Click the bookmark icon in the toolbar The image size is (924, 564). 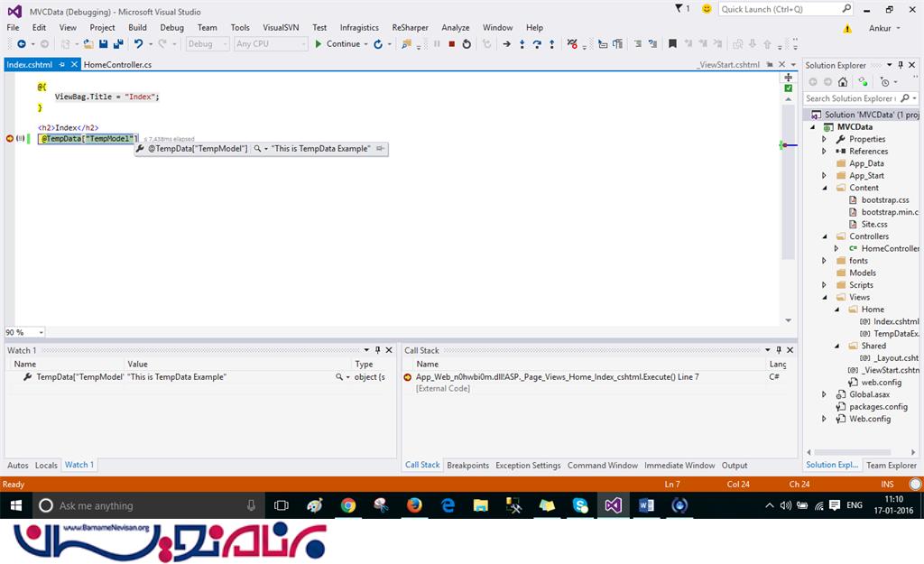tap(670, 43)
